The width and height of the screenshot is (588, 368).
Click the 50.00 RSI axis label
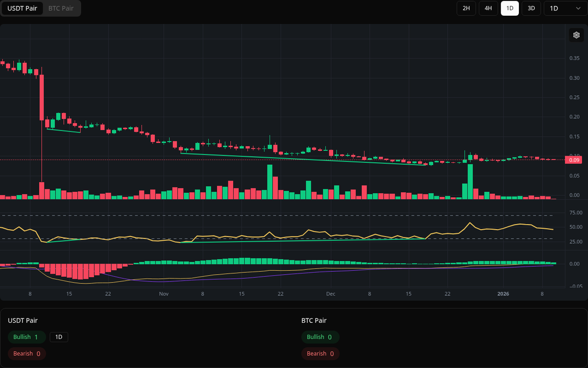(576, 227)
